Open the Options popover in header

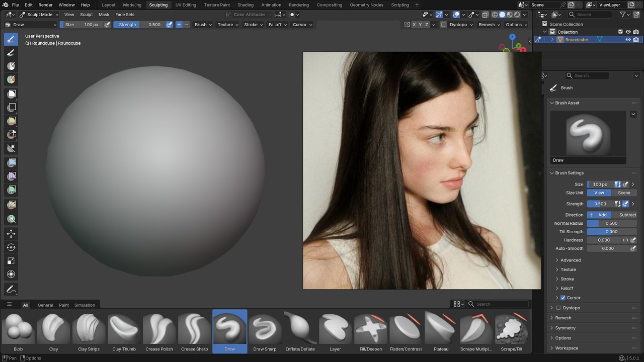point(516,25)
